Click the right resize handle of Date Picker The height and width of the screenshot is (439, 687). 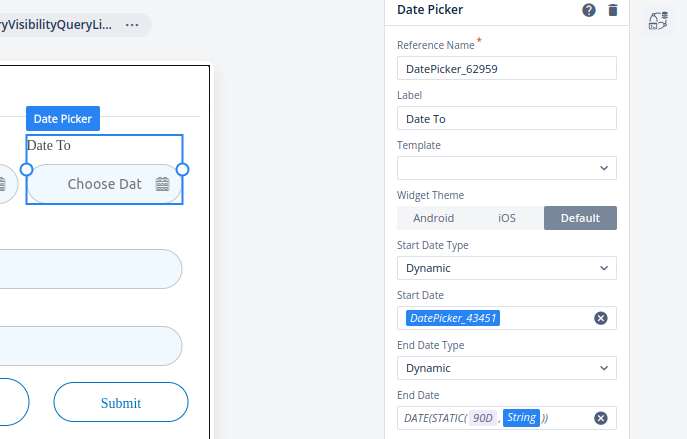coord(183,169)
